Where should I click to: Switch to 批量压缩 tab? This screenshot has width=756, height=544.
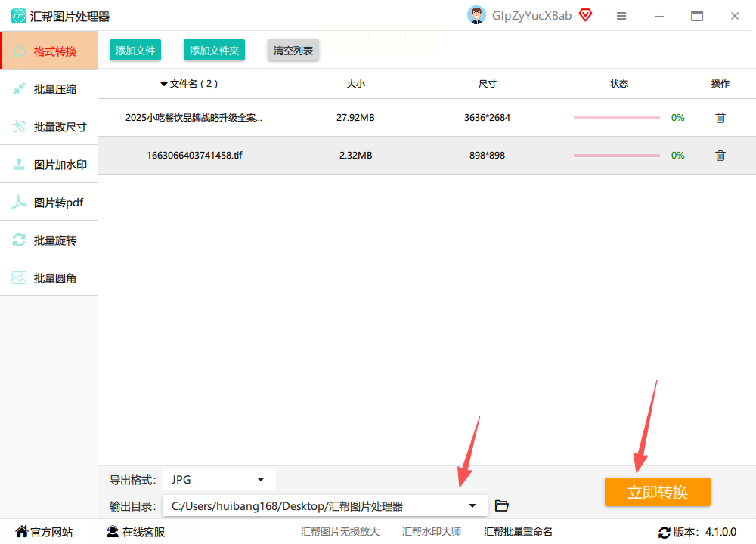click(48, 89)
